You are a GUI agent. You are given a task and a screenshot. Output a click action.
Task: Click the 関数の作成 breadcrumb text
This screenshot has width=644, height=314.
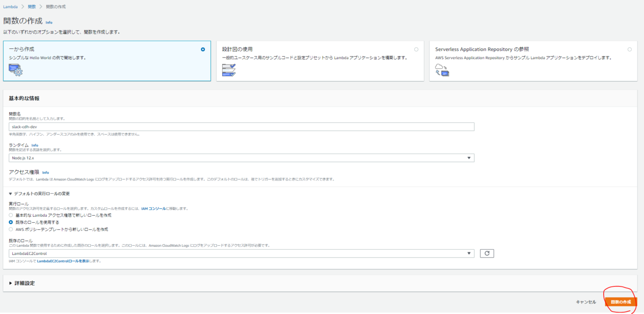pos(56,6)
